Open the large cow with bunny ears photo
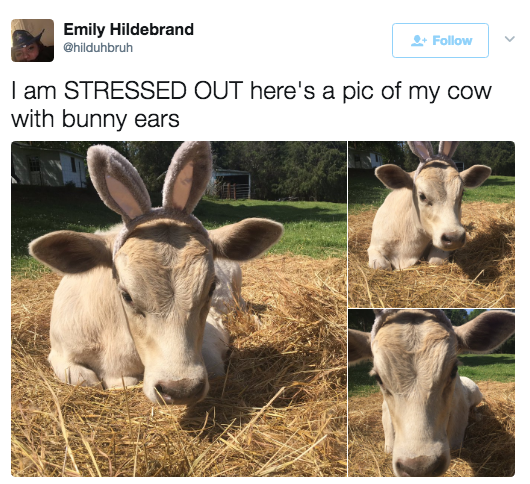This screenshot has height=484, width=530. click(x=179, y=309)
